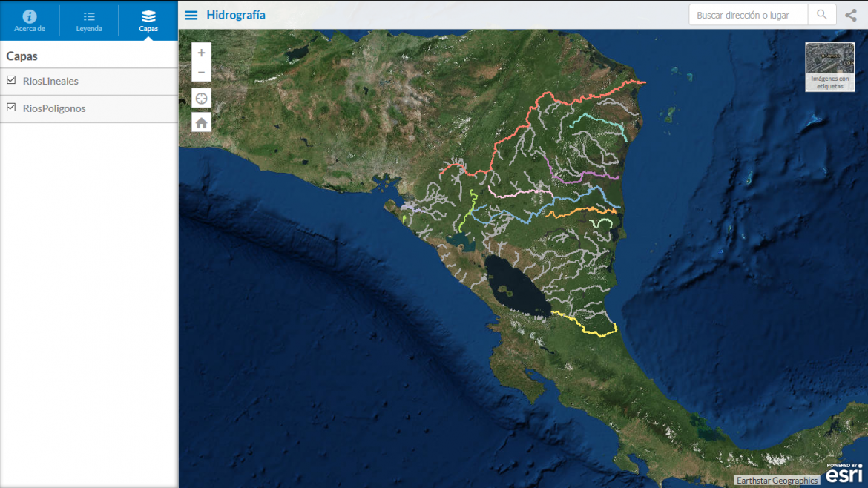Screen dimensions: 868x488
Task: Toggle the RiosPoligonos layer checkbox
Action: (11, 108)
